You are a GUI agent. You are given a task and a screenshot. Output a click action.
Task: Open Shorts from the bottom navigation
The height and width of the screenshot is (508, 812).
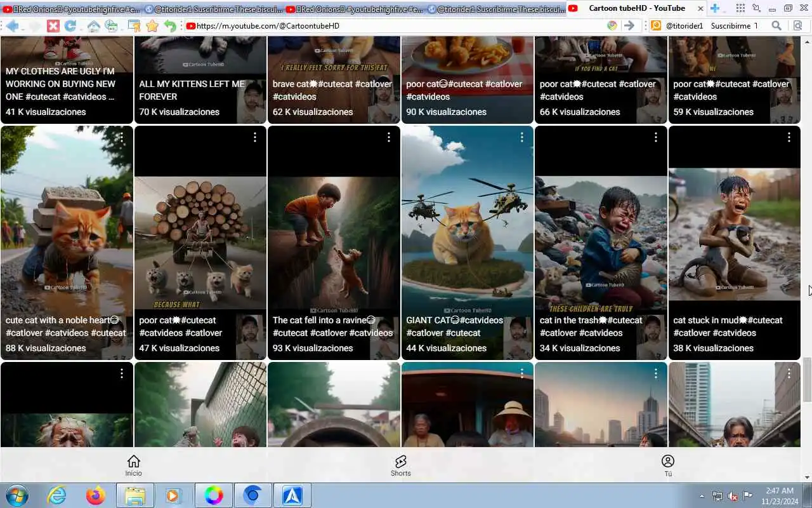click(x=400, y=465)
